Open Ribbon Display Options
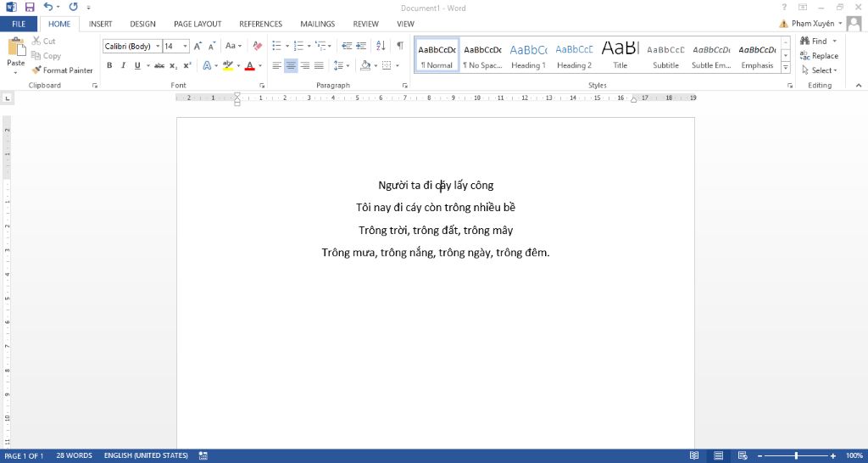The image size is (868, 463). coord(803,7)
